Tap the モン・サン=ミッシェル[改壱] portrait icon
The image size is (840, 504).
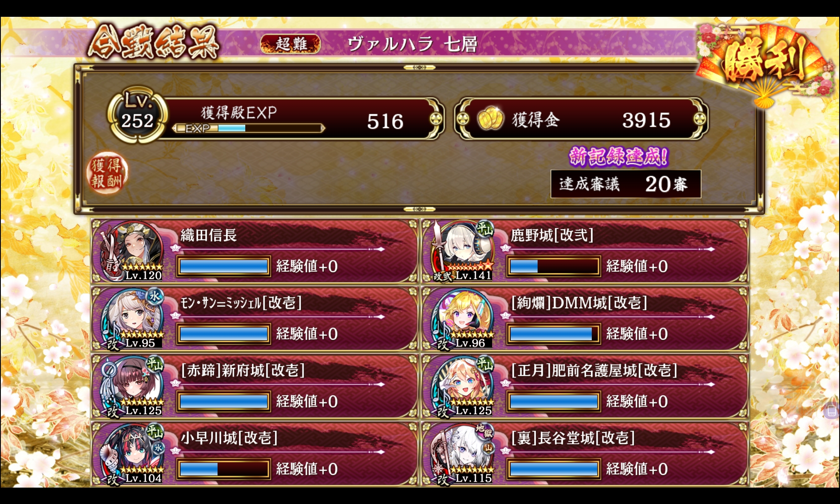click(x=131, y=318)
